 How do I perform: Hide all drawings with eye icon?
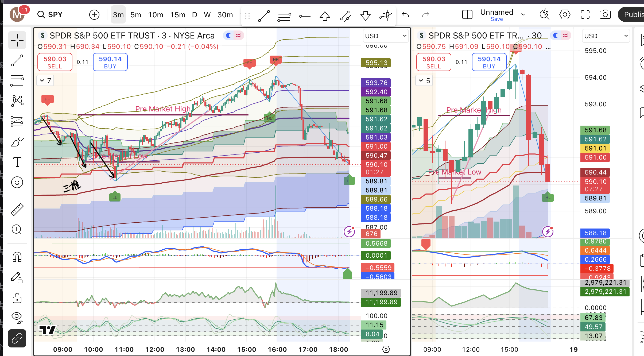17,318
